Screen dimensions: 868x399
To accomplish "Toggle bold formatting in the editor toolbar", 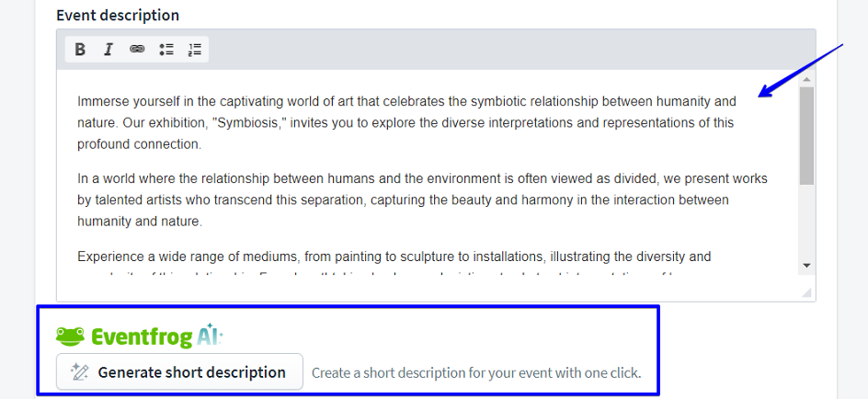I will point(80,50).
